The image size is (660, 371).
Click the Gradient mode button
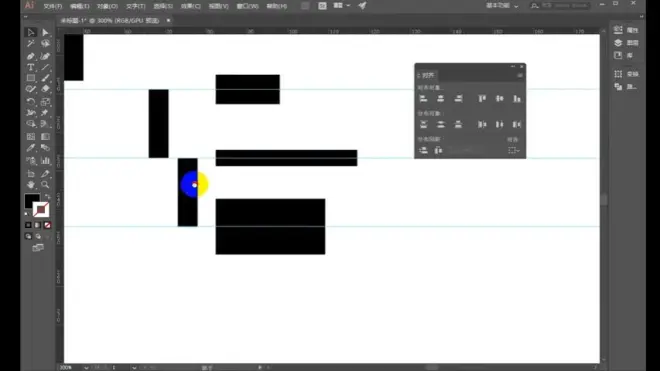[x=38, y=225]
